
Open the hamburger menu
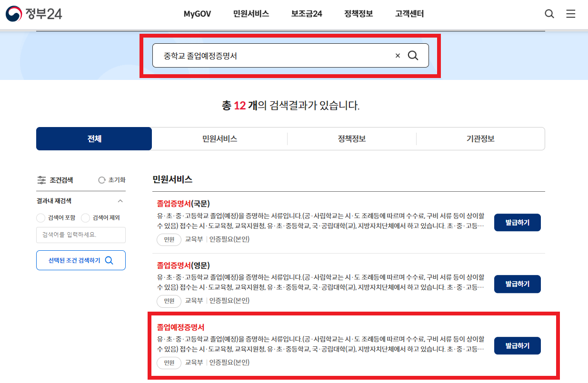571,14
